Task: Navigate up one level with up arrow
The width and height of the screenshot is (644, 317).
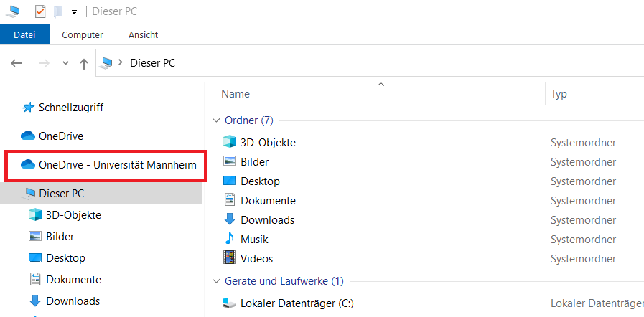Action: pos(84,63)
